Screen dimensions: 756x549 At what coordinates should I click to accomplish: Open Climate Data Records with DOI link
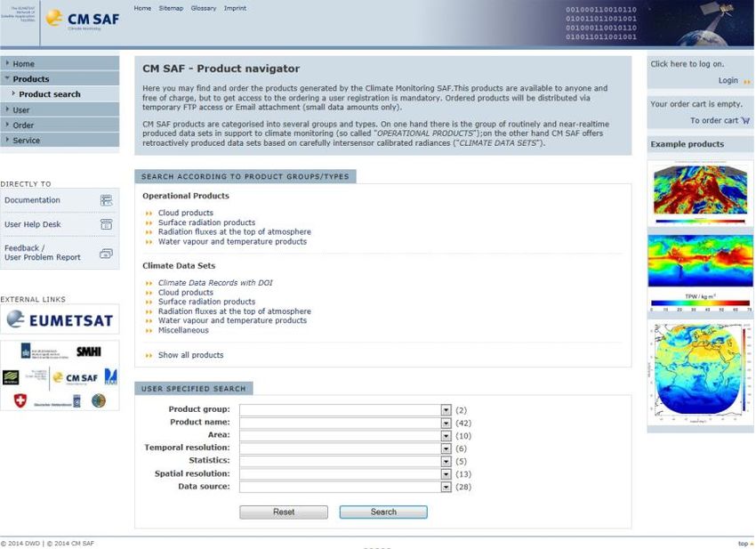(x=215, y=283)
